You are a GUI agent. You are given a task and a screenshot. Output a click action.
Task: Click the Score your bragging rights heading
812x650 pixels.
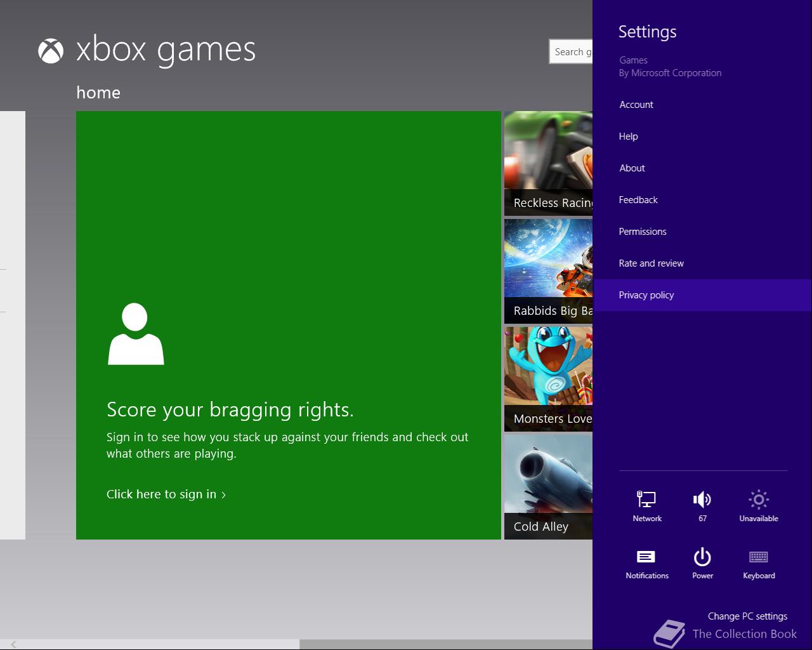click(x=230, y=410)
